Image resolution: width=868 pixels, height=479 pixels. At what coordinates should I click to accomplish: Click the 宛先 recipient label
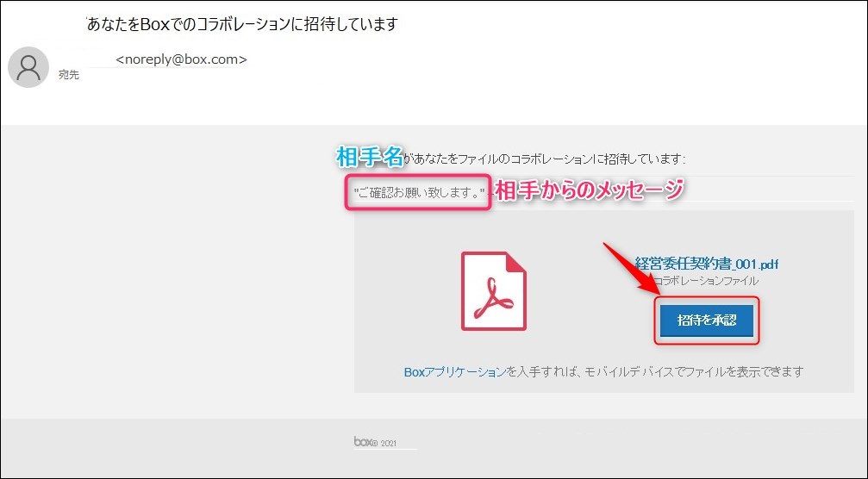point(69,75)
